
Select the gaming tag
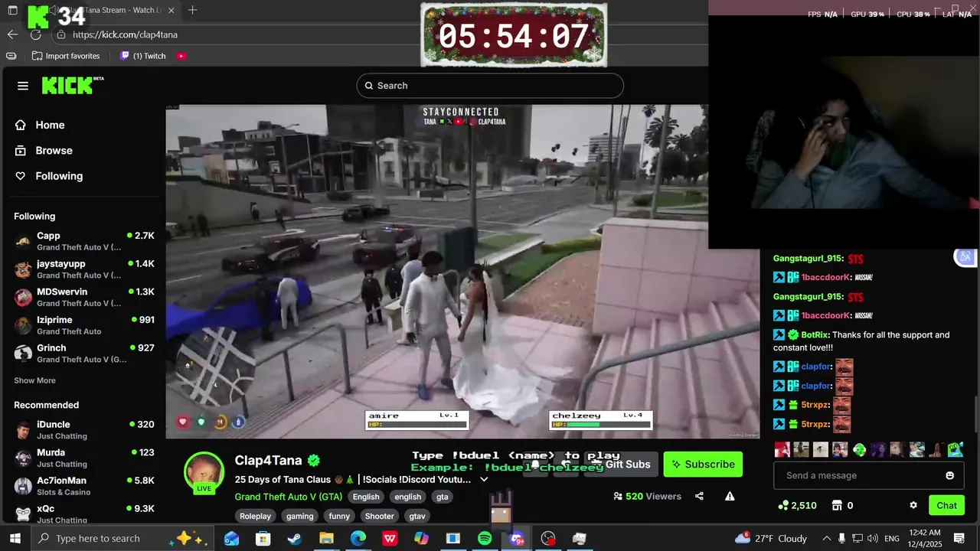click(299, 517)
